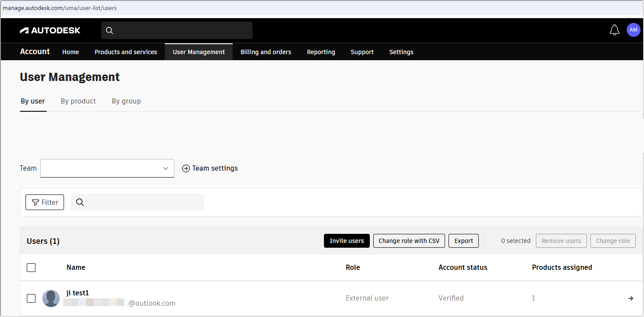The image size is (644, 317).
Task: Click the browser address bar URL
Action: (60, 8)
